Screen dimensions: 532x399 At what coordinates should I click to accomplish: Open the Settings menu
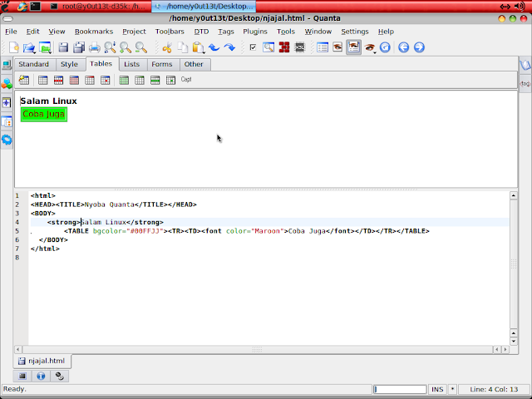coord(355,32)
